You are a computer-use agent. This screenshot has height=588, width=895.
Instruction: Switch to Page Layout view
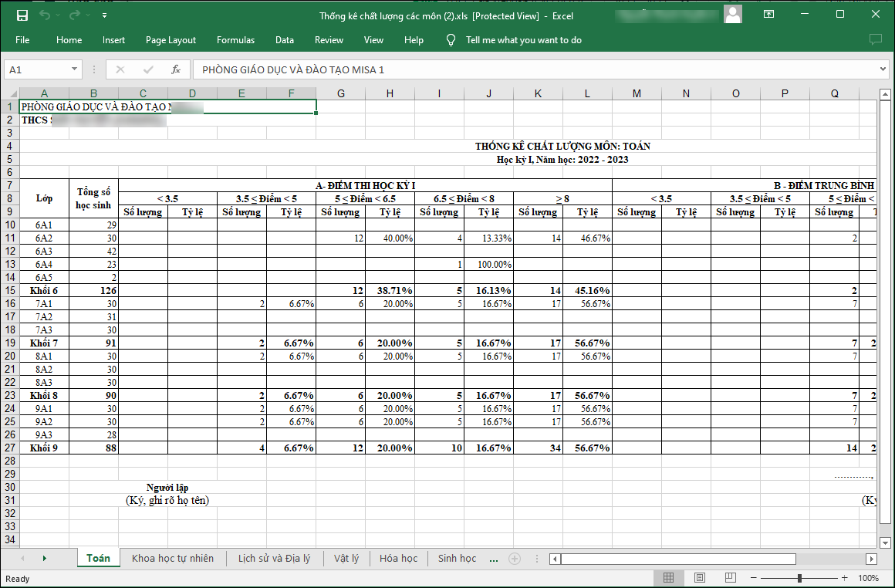[699, 578]
